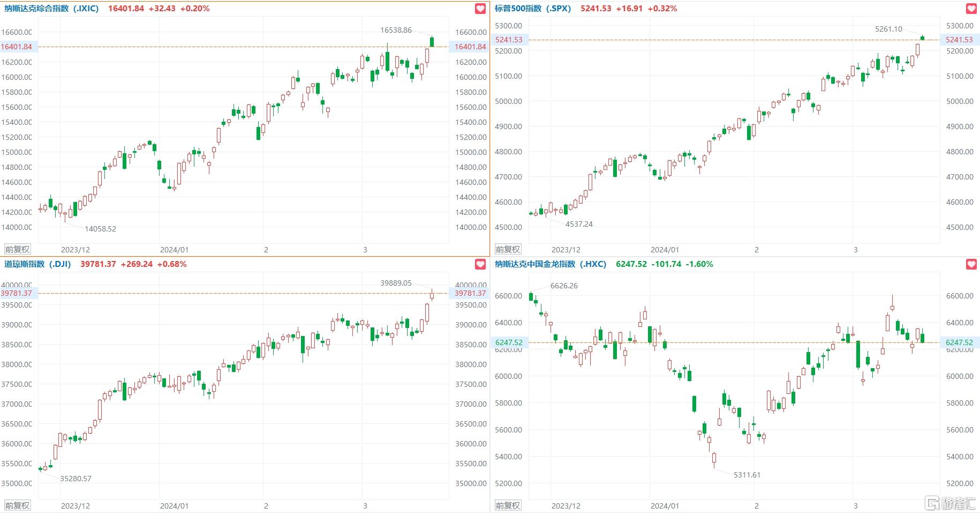
Task: Click the 5311.61 low label on HXC chart
Action: (747, 475)
